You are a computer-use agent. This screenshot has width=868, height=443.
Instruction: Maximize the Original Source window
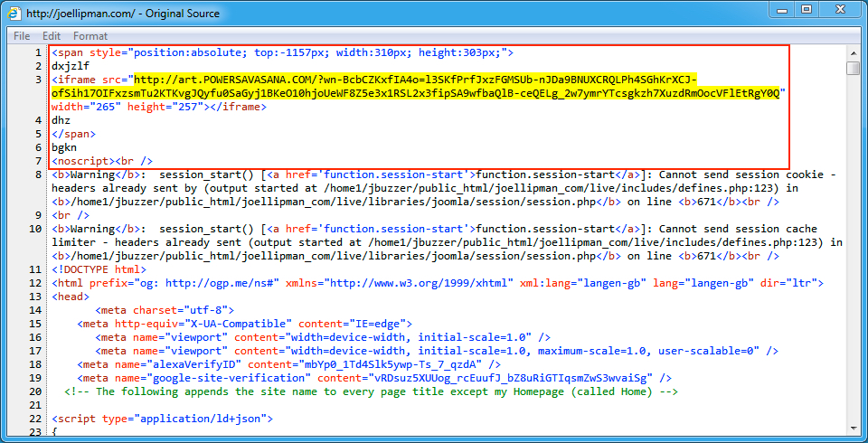[806, 11]
